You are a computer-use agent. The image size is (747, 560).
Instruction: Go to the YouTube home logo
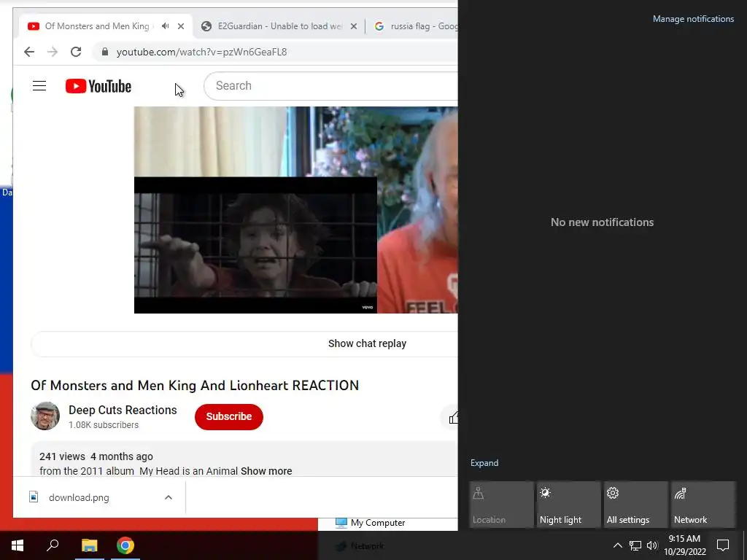pyautogui.click(x=98, y=86)
